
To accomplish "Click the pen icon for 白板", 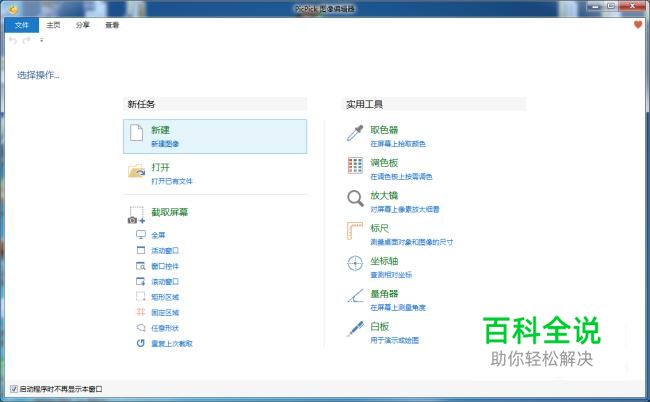I will point(355,329).
